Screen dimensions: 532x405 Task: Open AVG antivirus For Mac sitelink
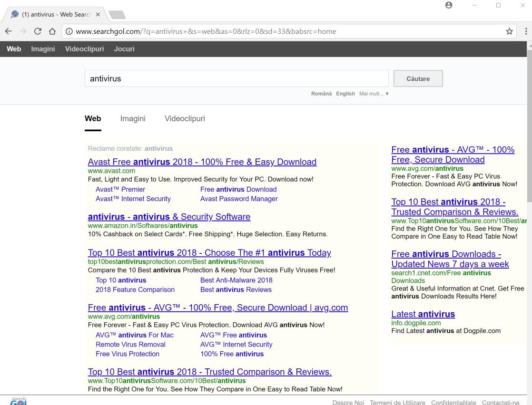134,335
